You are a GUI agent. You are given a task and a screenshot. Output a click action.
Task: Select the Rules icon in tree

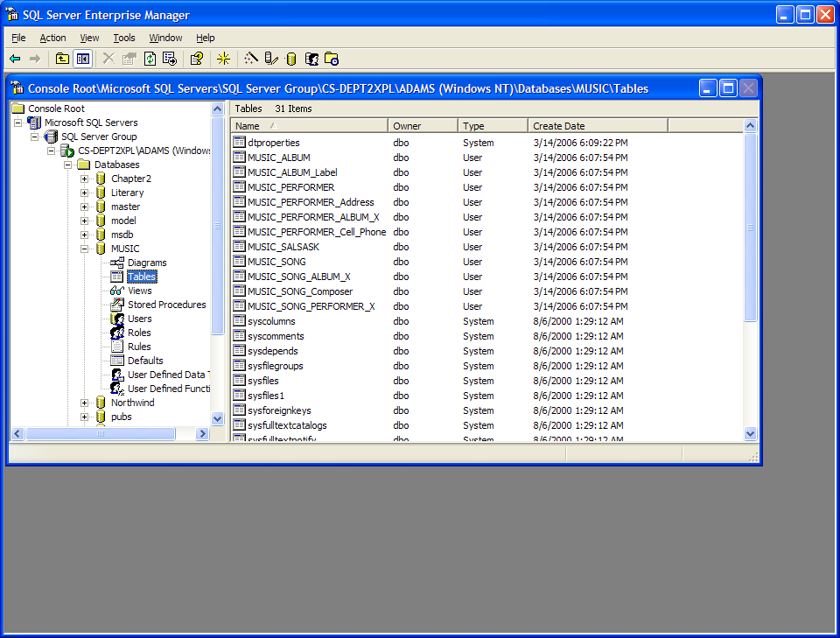click(116, 346)
